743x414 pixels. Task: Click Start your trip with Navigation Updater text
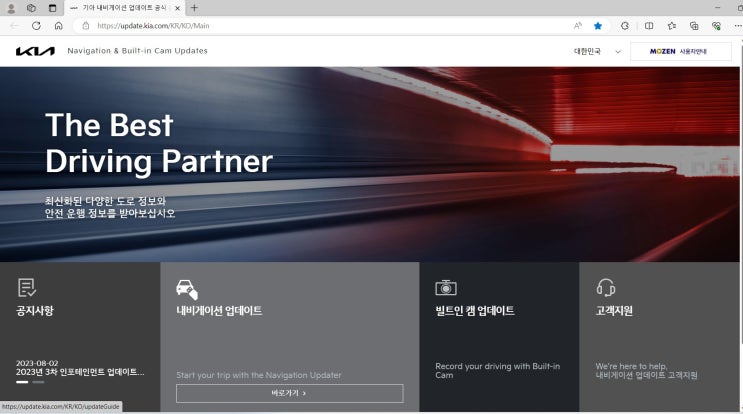point(259,375)
